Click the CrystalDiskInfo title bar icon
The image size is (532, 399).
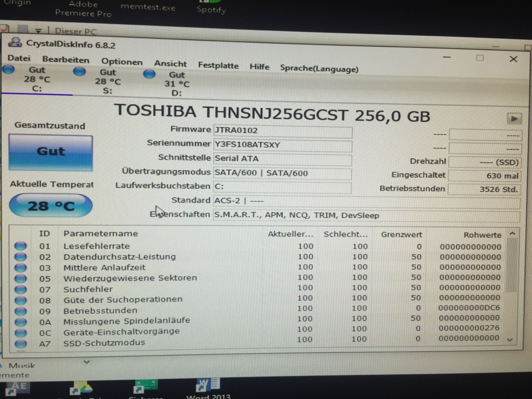coord(15,42)
